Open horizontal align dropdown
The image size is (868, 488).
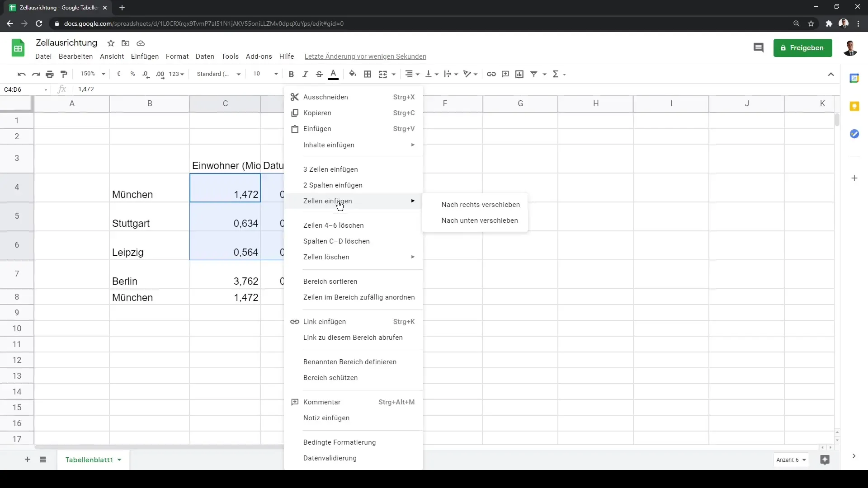coord(412,74)
